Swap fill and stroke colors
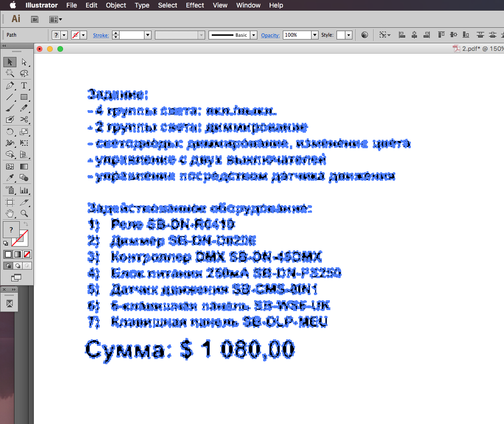Viewport: 504px width, 424px height. (26, 224)
